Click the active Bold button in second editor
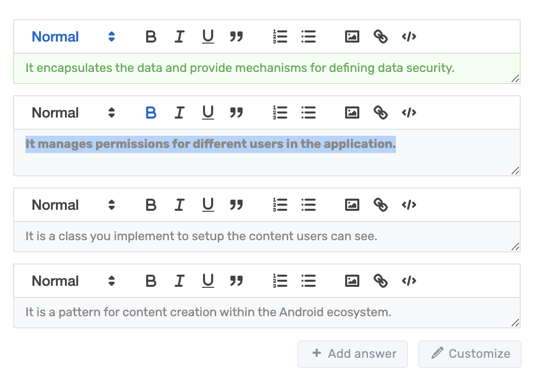Image resolution: width=540 pixels, height=376 pixels. [151, 113]
